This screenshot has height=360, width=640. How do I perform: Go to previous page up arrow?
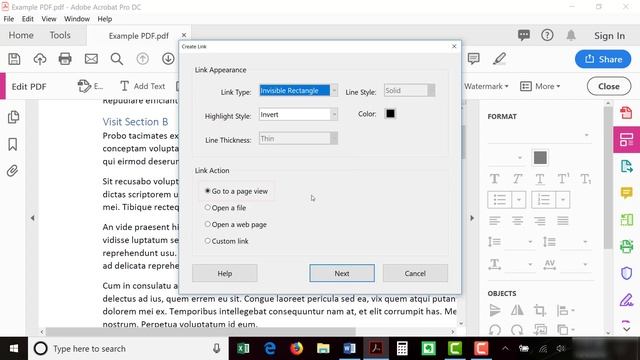click(142, 59)
